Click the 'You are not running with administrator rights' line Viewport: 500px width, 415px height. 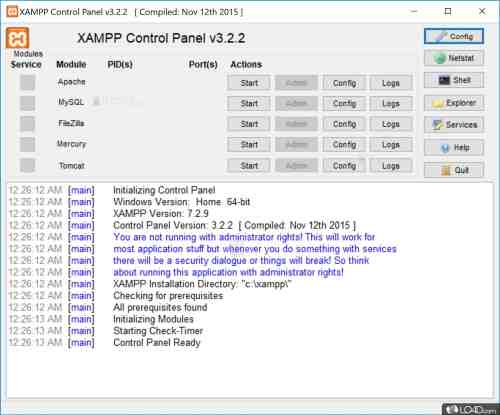pos(244,237)
